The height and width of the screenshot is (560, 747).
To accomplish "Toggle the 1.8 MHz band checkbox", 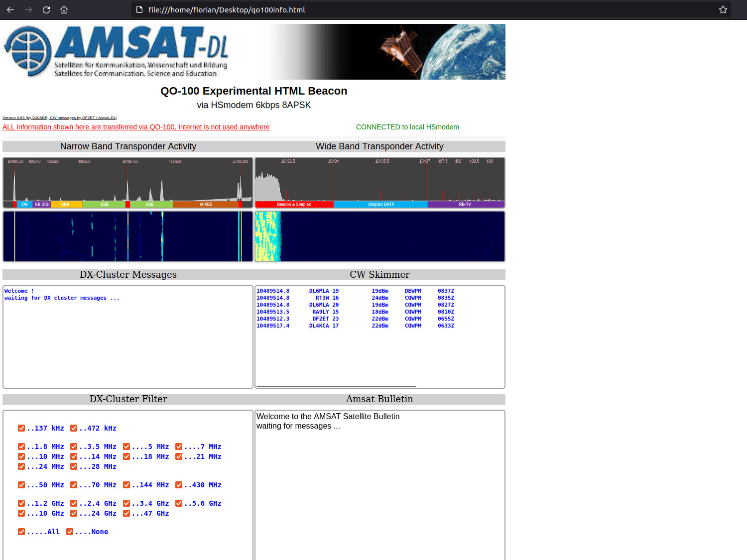I will 21,447.
